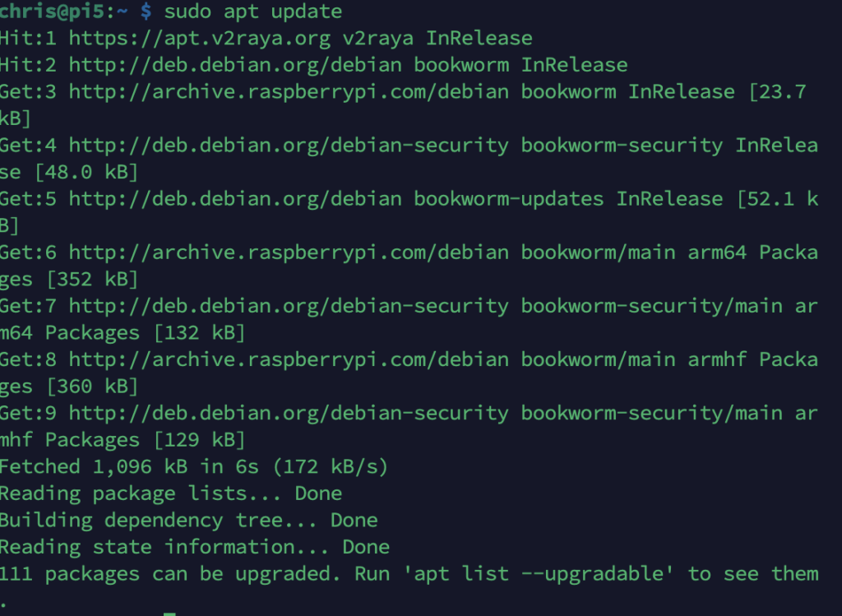842x616 pixels.
Task: Click the deb.debian.org URL on the Get:5 line
Action: click(235, 199)
